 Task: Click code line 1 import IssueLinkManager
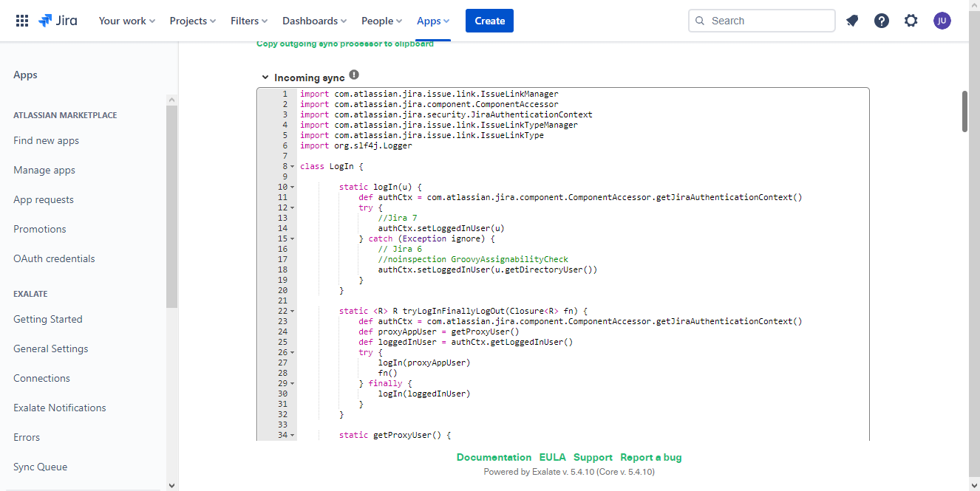click(429, 95)
